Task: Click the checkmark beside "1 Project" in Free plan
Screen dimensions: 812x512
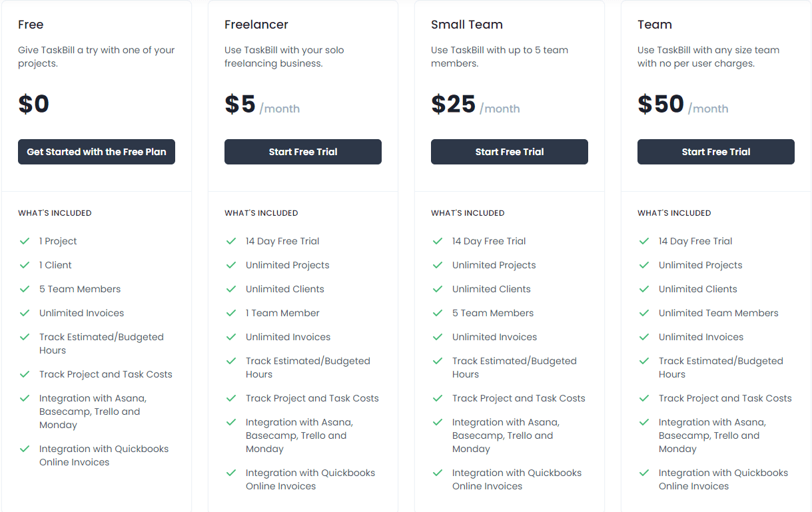Action: (x=25, y=241)
